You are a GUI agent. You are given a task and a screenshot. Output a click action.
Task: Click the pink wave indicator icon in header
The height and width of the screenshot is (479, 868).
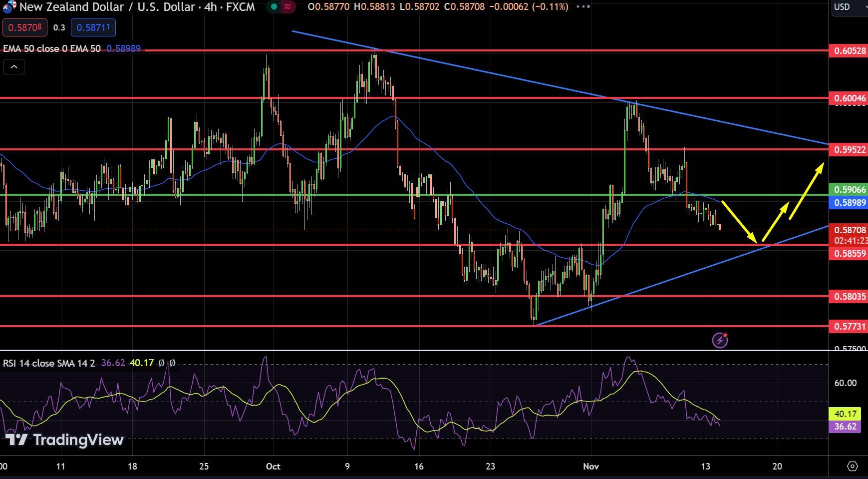pos(288,7)
